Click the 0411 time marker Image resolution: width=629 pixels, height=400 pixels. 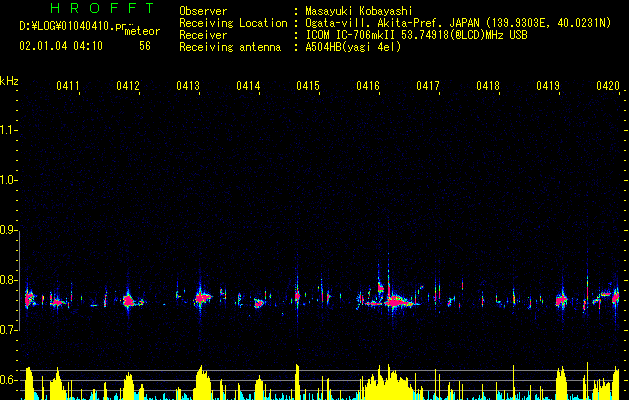click(x=68, y=86)
